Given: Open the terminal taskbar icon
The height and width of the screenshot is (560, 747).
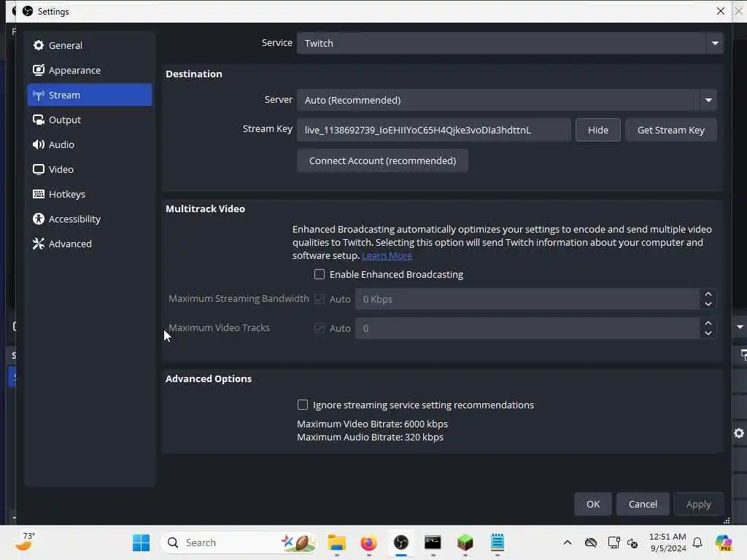Looking at the screenshot, I should pos(433,542).
